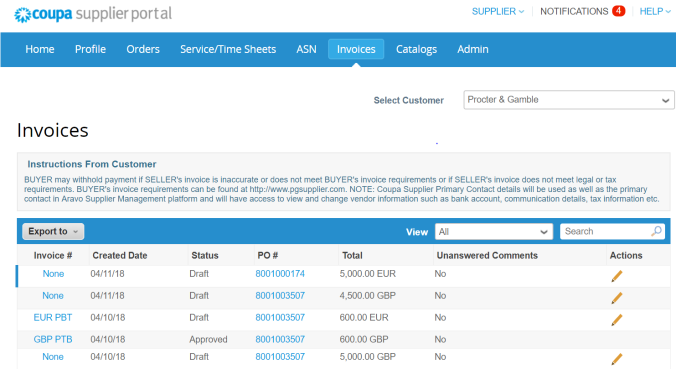Click the Actions column header
The image size is (676, 369).
626,256
